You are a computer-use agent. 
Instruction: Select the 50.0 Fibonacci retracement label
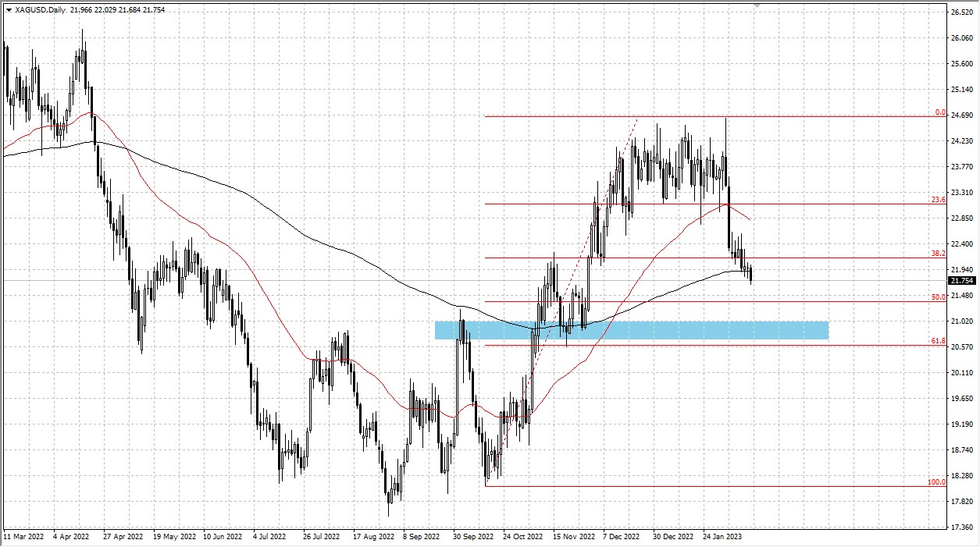[938, 297]
